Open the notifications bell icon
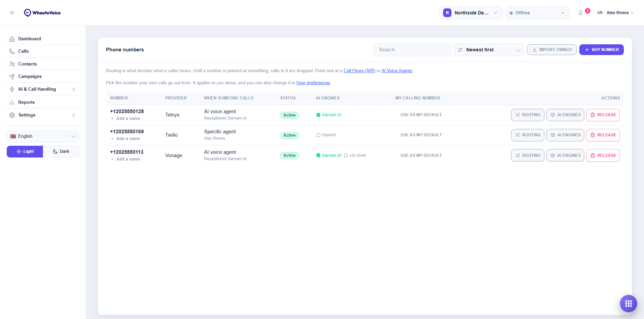644x319 pixels. 581,13
